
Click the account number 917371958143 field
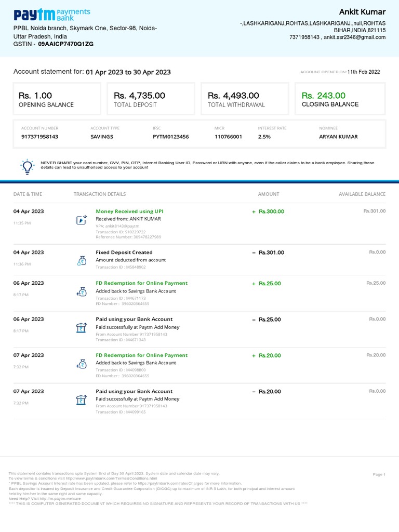pyautogui.click(x=39, y=137)
